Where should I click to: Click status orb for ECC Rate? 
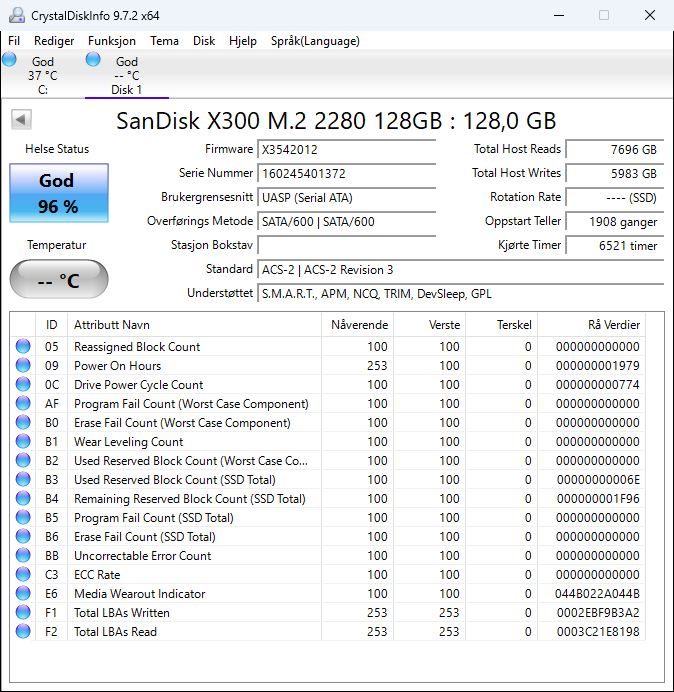point(23,574)
